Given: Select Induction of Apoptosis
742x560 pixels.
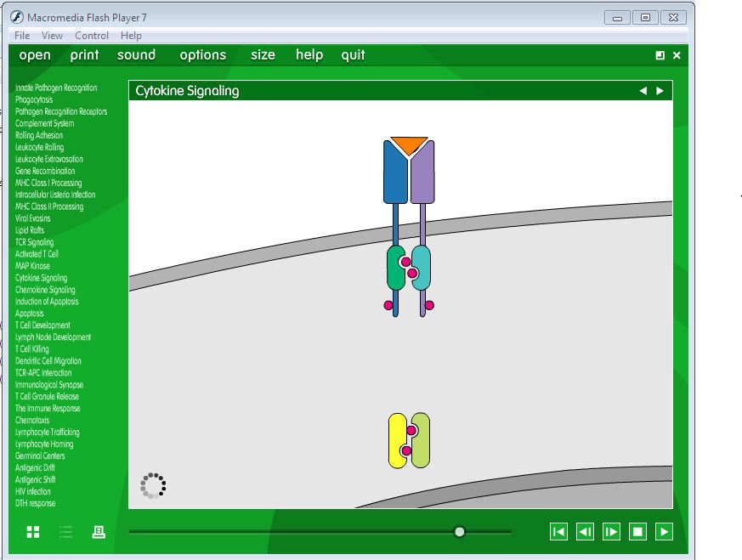Looking at the screenshot, I should [47, 302].
